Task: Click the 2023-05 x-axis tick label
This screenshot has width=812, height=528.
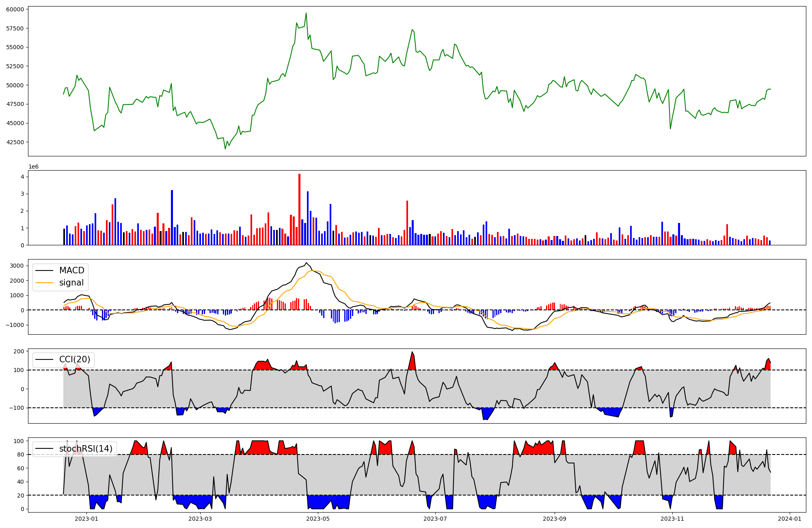Action: coord(318,519)
